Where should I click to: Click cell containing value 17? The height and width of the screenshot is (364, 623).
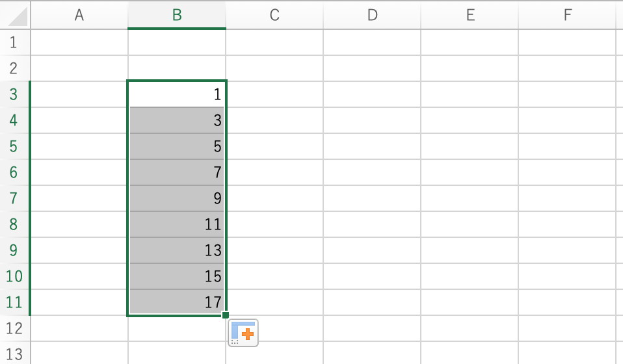point(177,303)
